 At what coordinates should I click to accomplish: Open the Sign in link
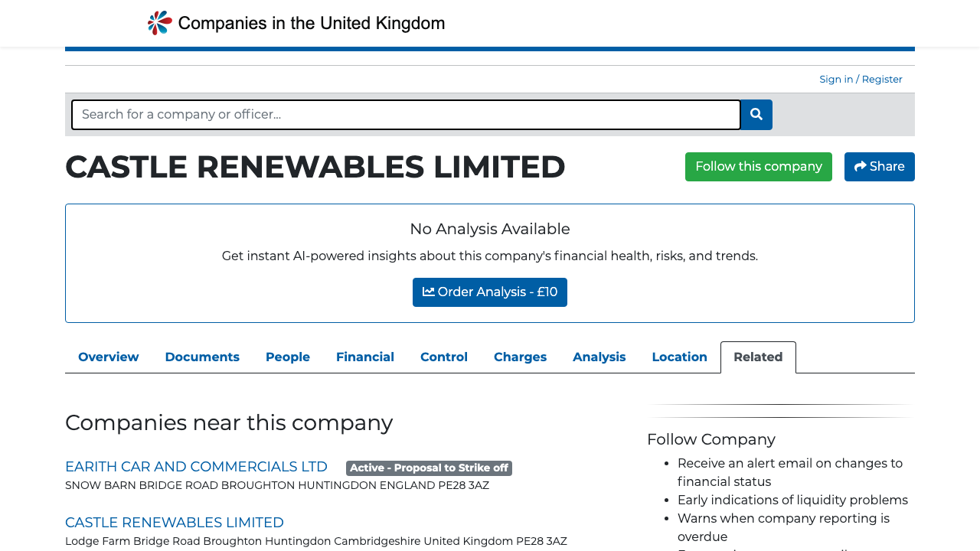[836, 79]
